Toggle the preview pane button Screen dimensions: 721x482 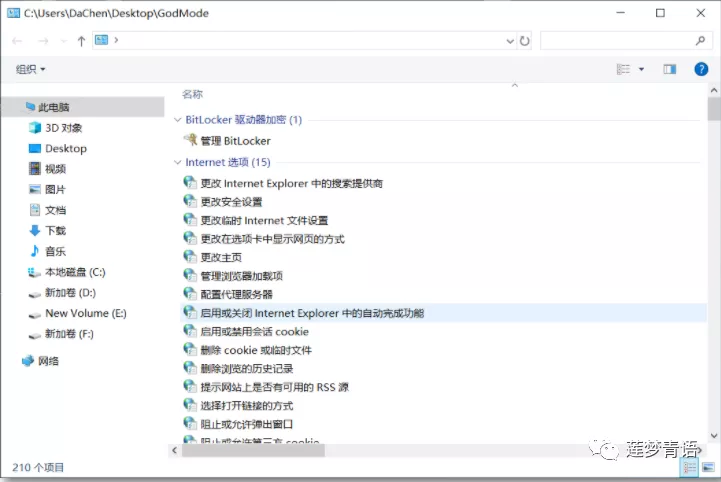pos(670,69)
